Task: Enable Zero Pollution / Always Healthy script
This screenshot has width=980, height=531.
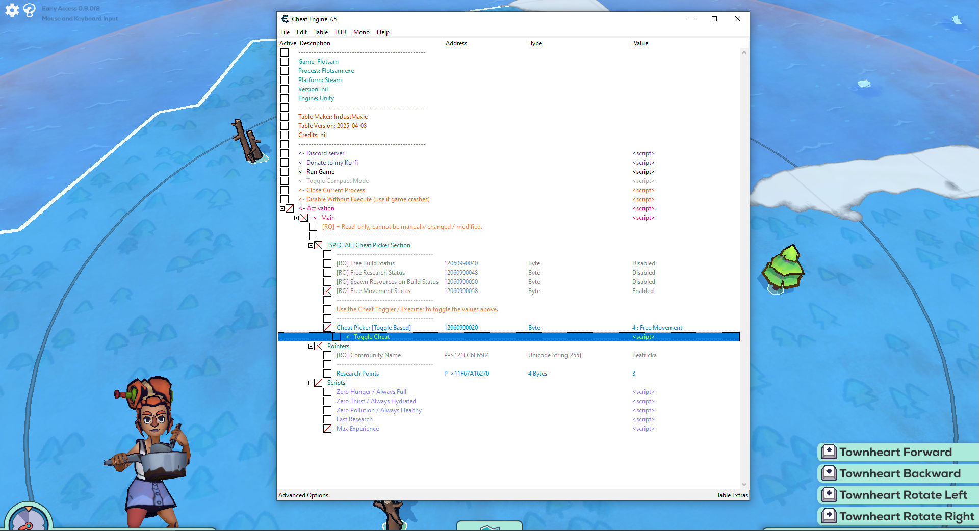Action: click(327, 410)
